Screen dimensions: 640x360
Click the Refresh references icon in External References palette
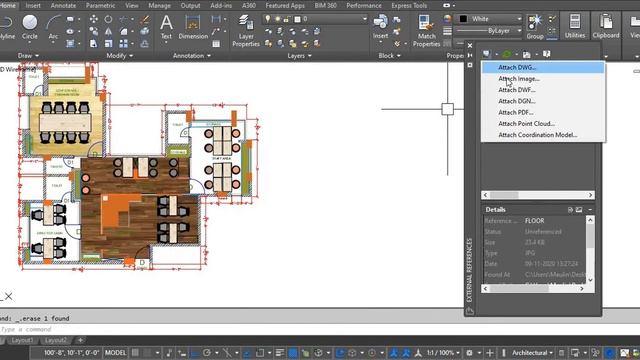[507, 54]
